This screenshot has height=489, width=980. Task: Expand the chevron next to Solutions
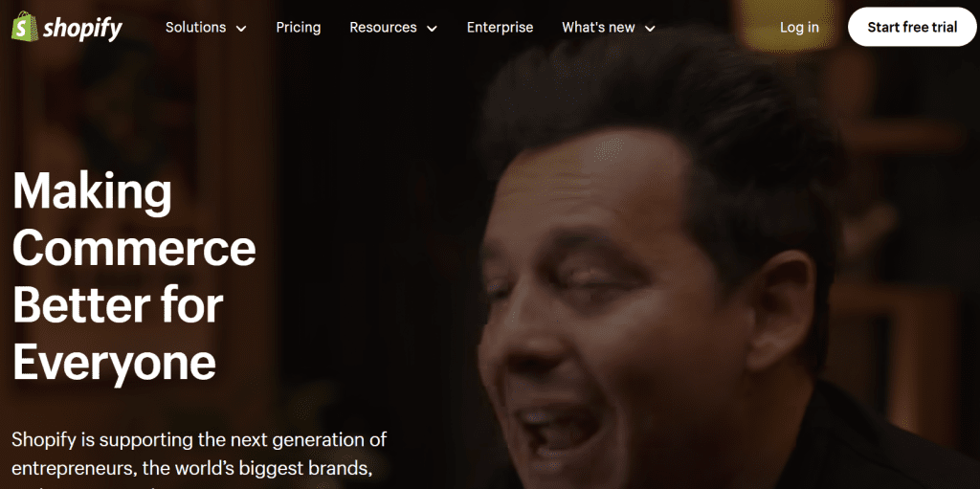[x=240, y=28]
